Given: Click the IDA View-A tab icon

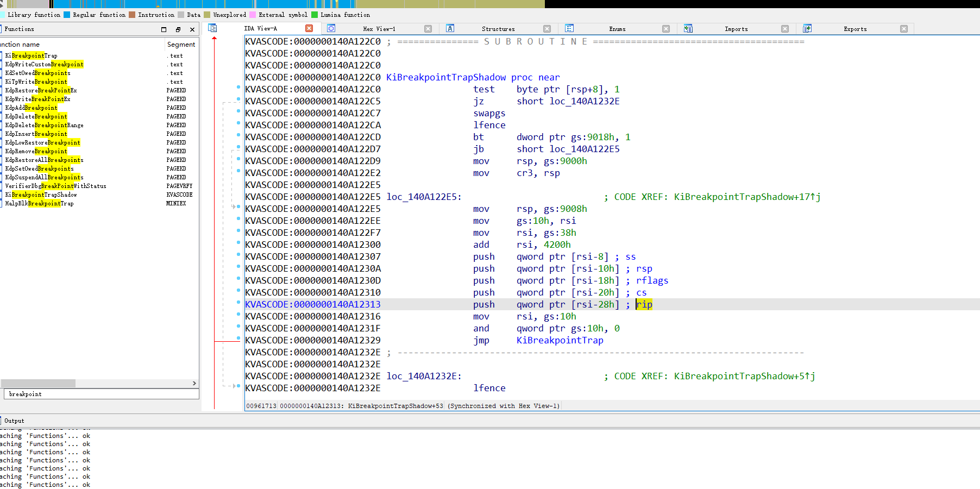Looking at the screenshot, I should coord(212,28).
